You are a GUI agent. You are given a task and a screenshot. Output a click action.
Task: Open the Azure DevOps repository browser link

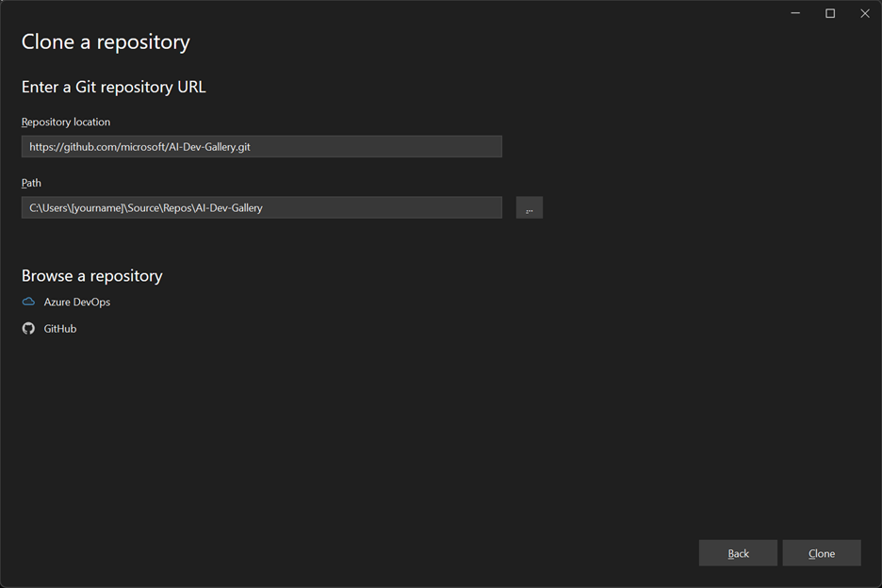click(77, 302)
